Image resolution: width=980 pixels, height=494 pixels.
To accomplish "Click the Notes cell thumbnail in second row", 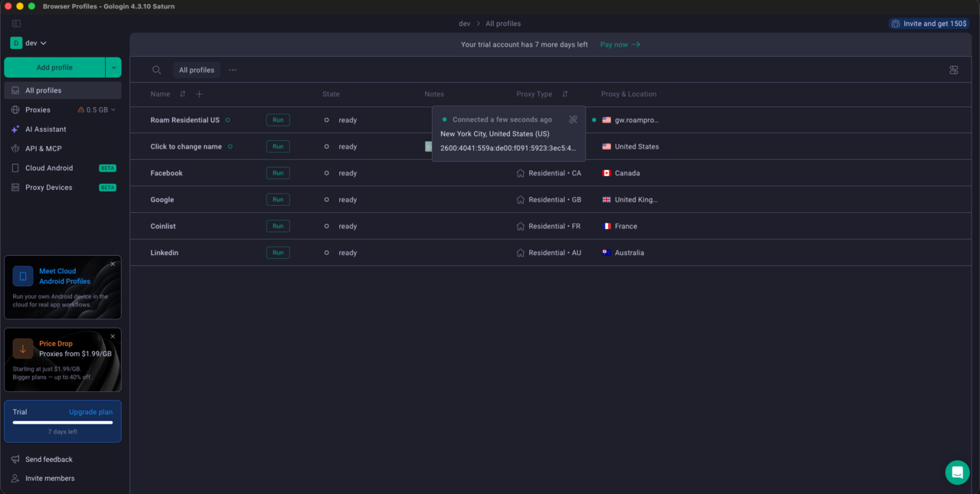I will (x=429, y=146).
